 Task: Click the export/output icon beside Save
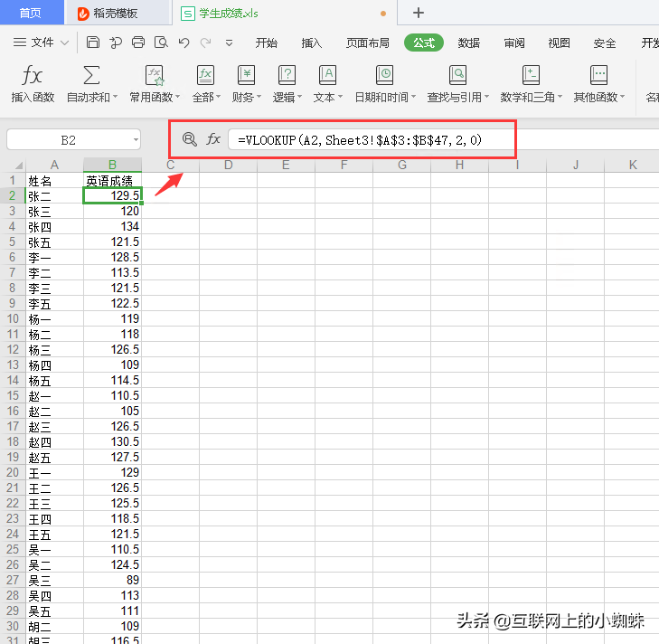tap(116, 43)
